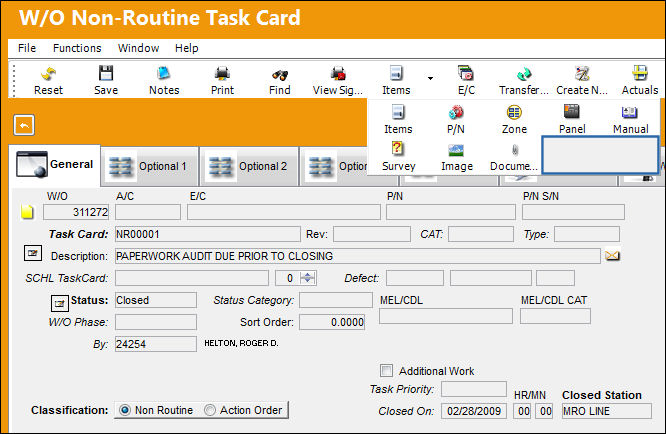The height and width of the screenshot is (434, 666).
Task: Check the Additional Work checkbox
Action: [x=387, y=370]
